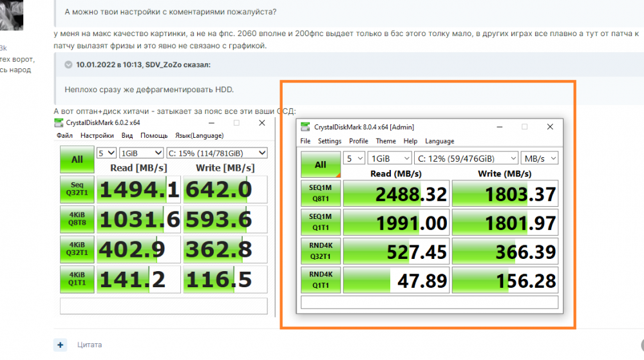The height and width of the screenshot is (360, 644).
Task: Open the Настройки menu
Action: click(97, 135)
